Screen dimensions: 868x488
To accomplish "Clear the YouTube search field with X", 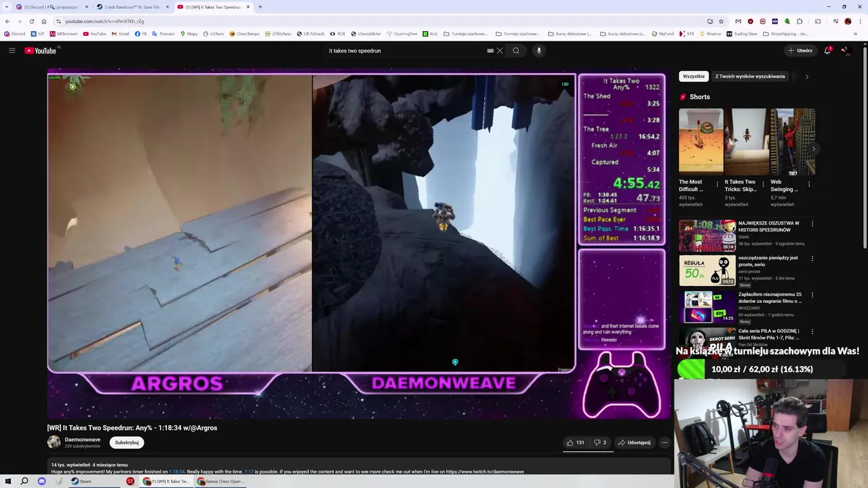I will click(500, 50).
